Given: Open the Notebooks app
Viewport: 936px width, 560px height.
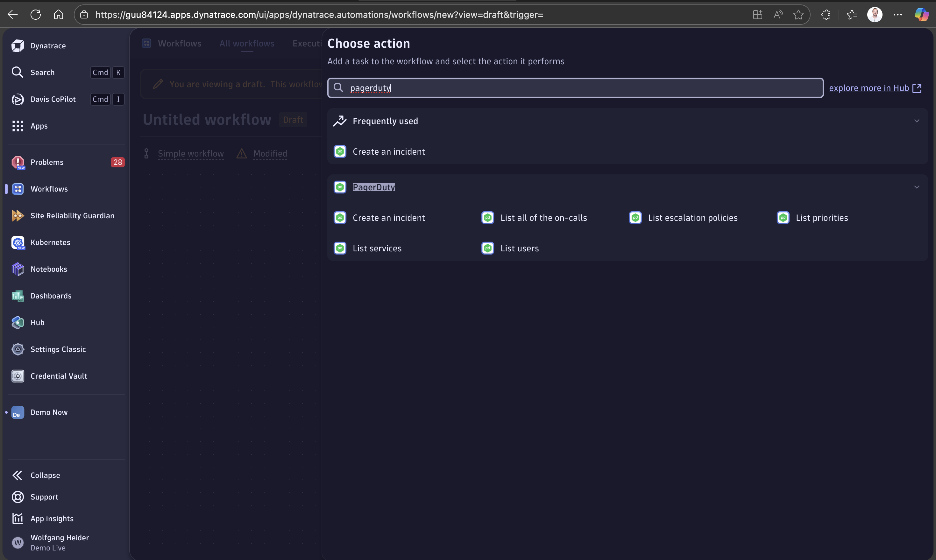Looking at the screenshot, I should click(48, 269).
